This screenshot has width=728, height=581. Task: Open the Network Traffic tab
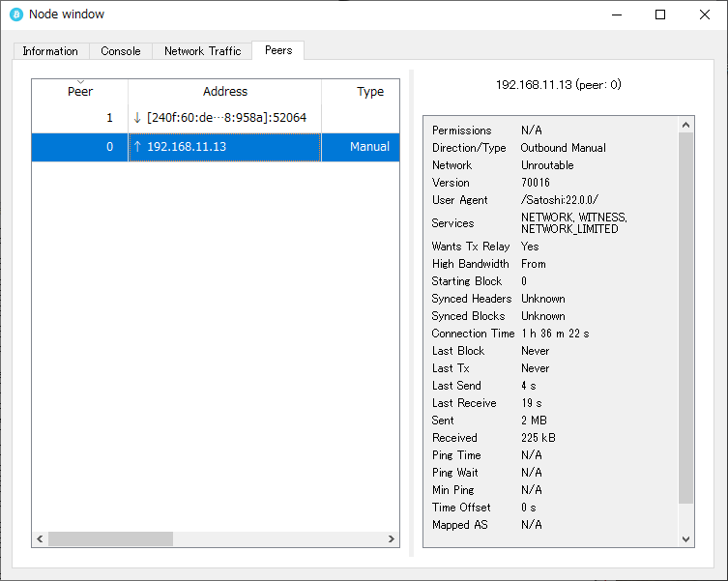point(202,51)
